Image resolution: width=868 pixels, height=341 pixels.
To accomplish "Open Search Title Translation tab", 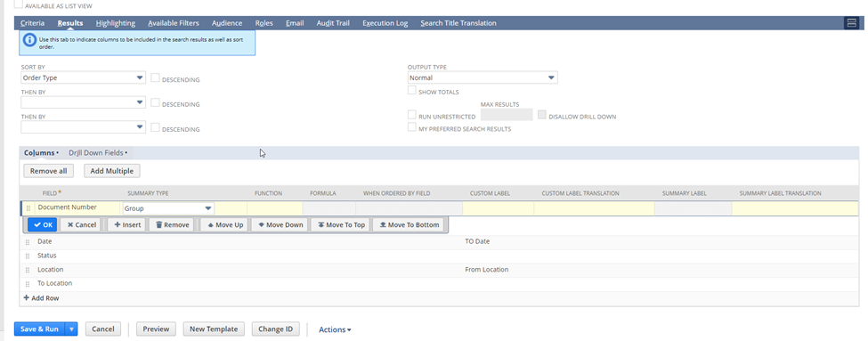I will coord(458,23).
